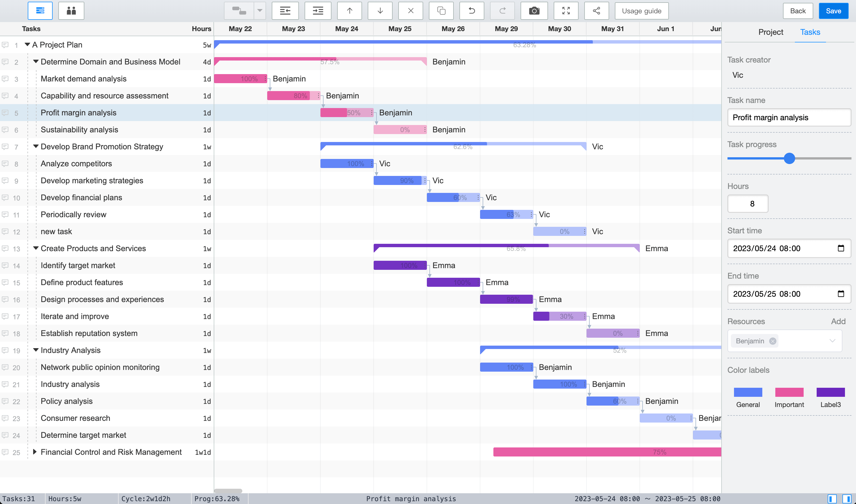This screenshot has height=504, width=856.
Task: Open the Tasks tab in side panel
Action: [x=810, y=32]
